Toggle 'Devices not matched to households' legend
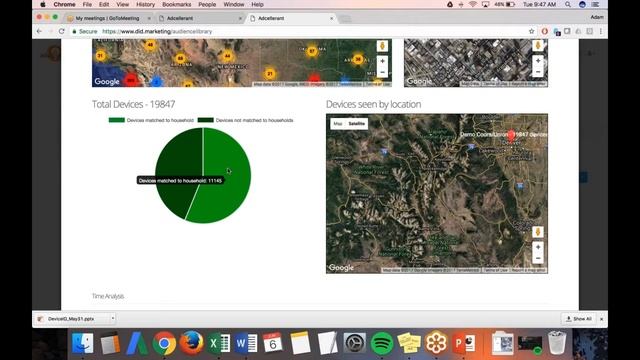This screenshot has width=640, height=360. [x=245, y=120]
